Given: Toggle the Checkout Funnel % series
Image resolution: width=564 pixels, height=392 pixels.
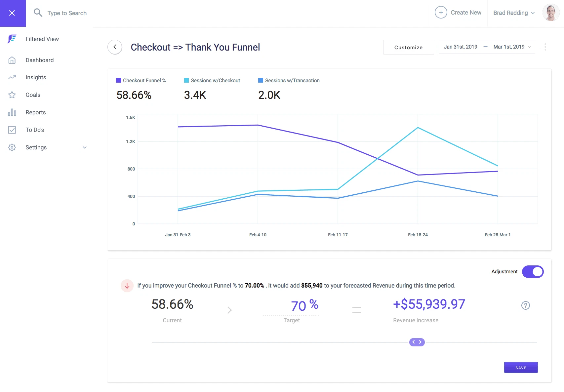Looking at the screenshot, I should click(141, 80).
